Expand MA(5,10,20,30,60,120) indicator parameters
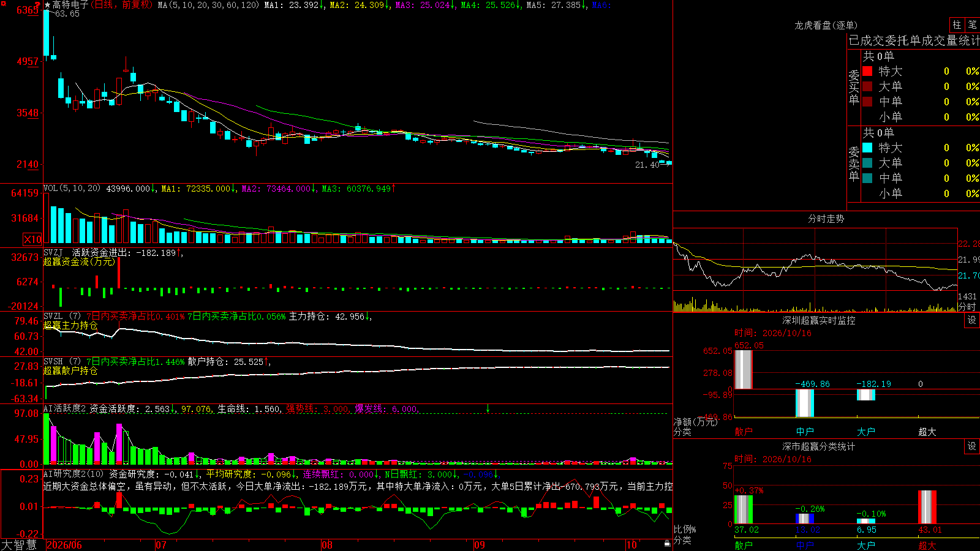 click(208, 5)
